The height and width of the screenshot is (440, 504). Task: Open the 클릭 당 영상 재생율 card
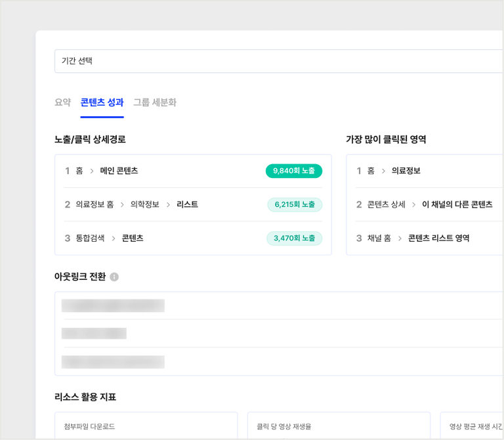coord(339,426)
